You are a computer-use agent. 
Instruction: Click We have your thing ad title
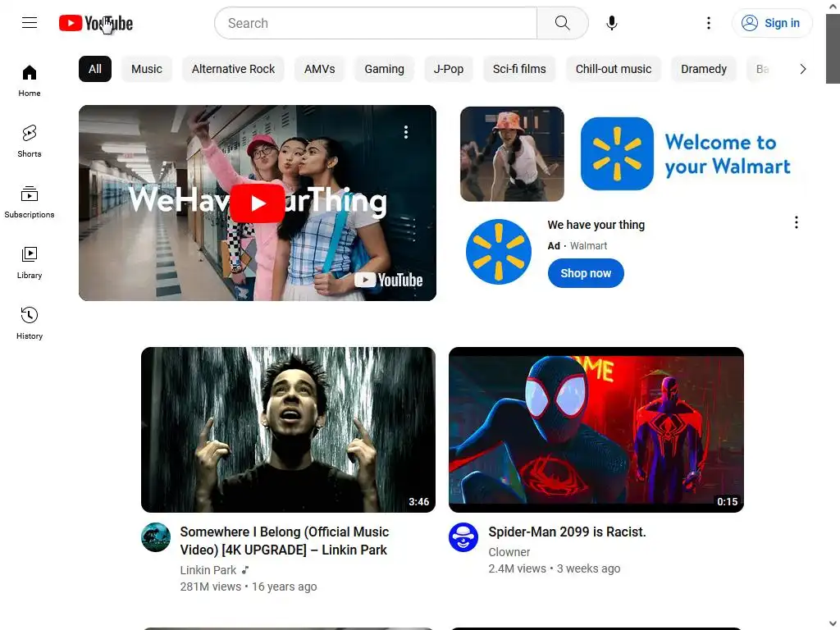(x=596, y=225)
